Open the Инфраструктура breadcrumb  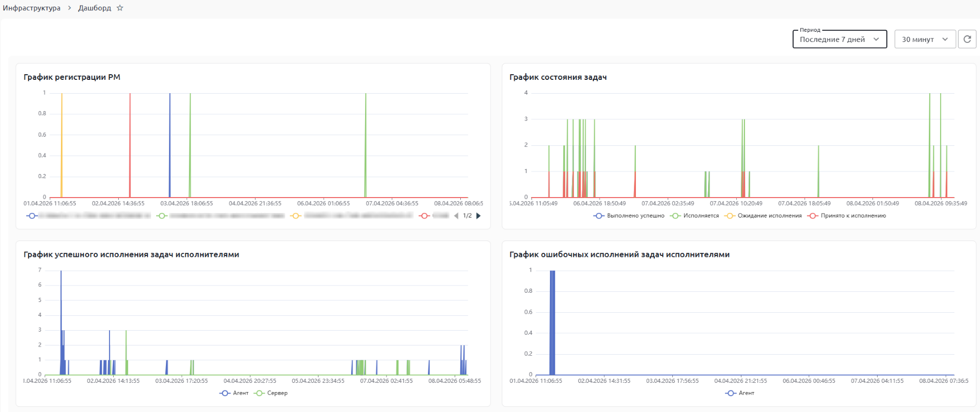(x=32, y=8)
